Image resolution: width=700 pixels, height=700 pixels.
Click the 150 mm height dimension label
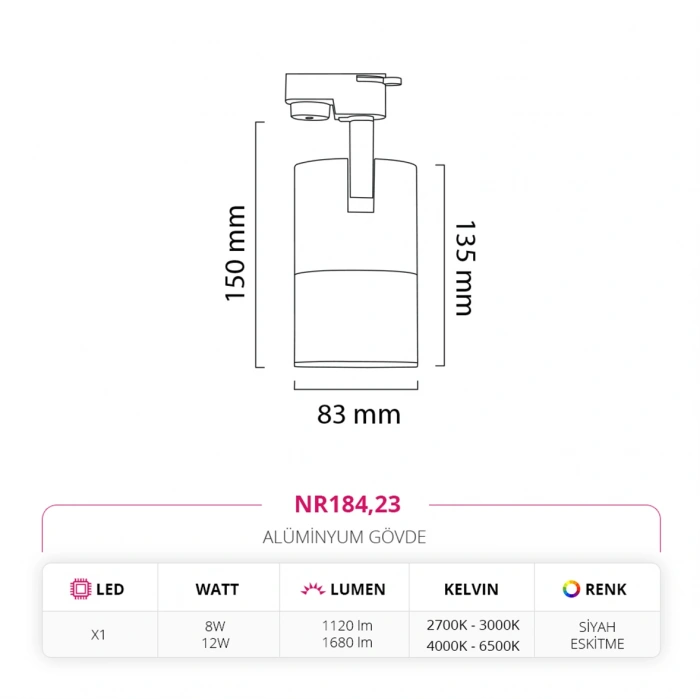[235, 254]
